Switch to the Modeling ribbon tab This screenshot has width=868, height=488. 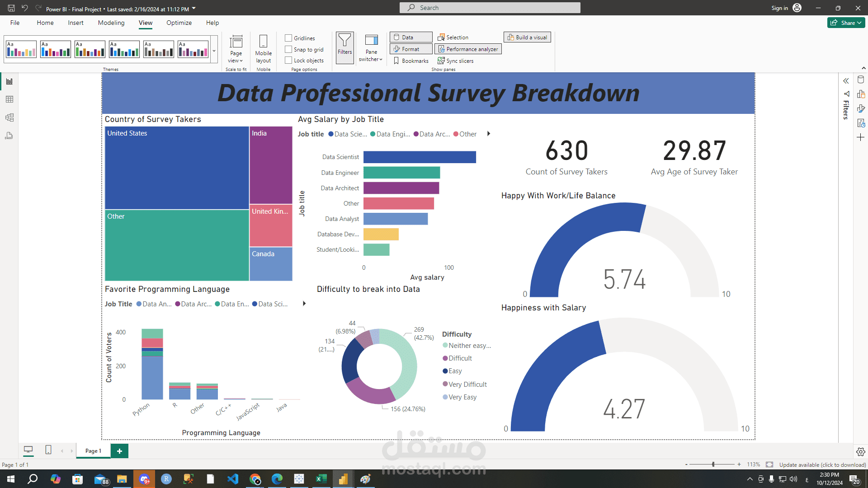coord(111,23)
